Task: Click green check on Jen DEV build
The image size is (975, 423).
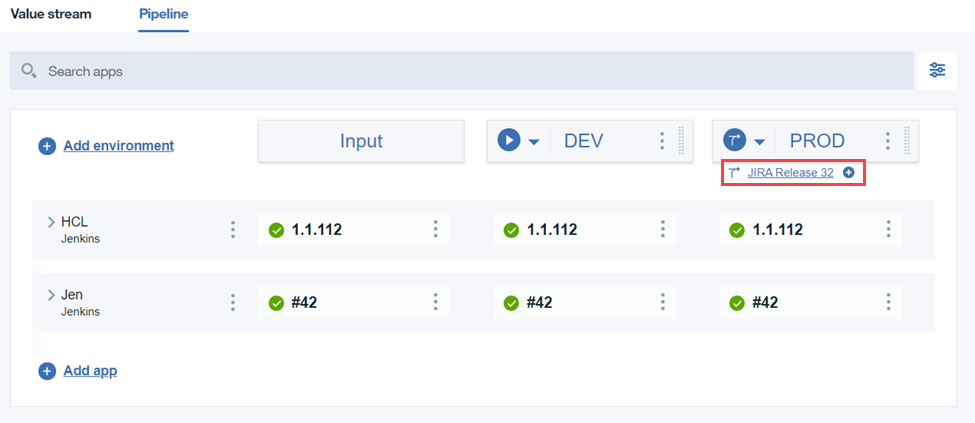Action: coord(511,303)
